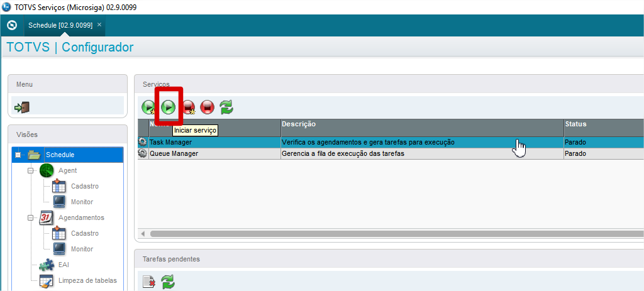Click the red stop service icon
Image resolution: width=644 pixels, height=291 pixels.
[x=208, y=107]
